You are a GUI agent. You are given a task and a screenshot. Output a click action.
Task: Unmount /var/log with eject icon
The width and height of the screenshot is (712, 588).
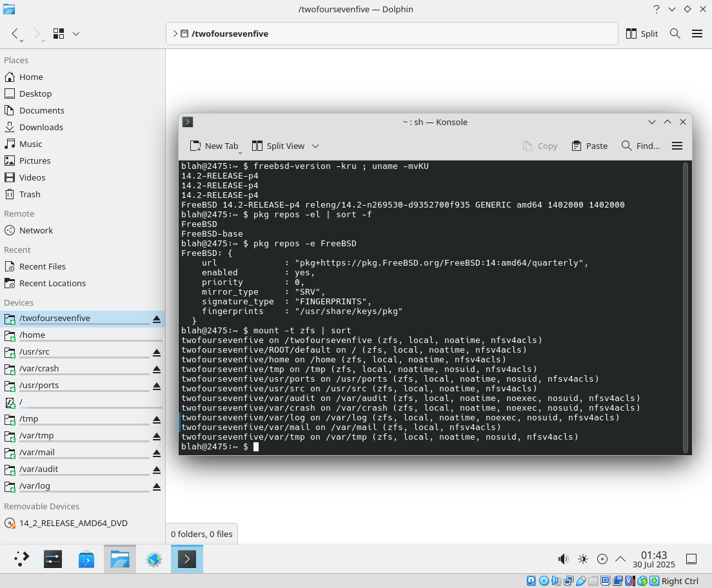tap(157, 487)
